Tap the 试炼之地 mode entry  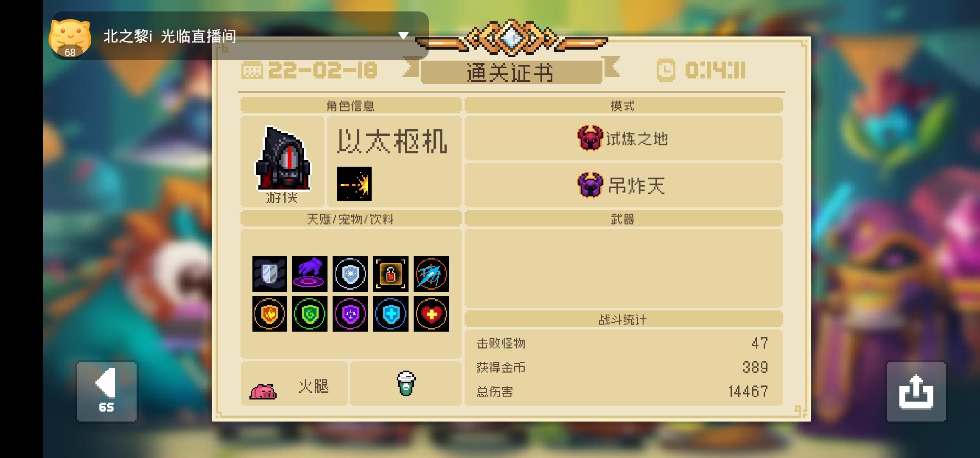623,138
